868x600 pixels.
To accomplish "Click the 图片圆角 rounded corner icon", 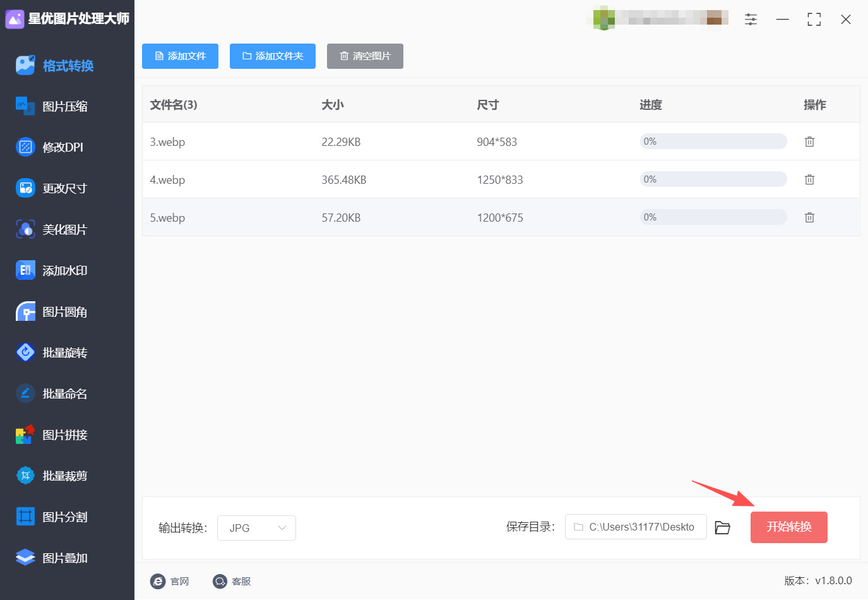I will click(x=25, y=311).
